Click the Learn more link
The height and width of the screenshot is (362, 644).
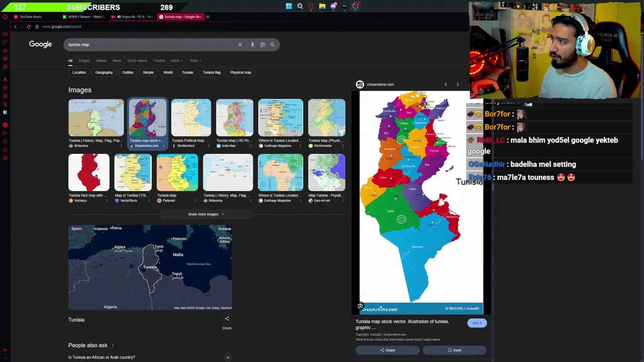(432, 340)
